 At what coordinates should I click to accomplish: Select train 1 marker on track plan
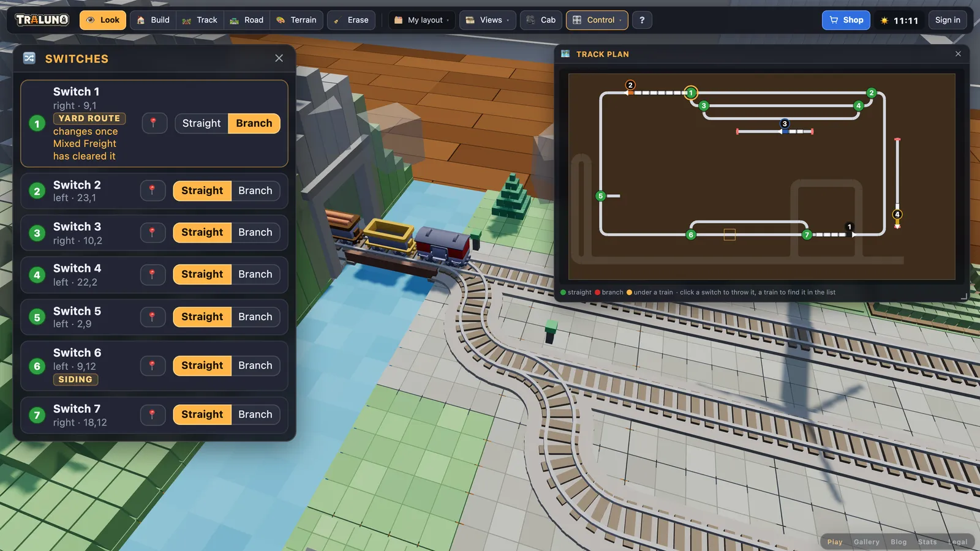coord(850,227)
